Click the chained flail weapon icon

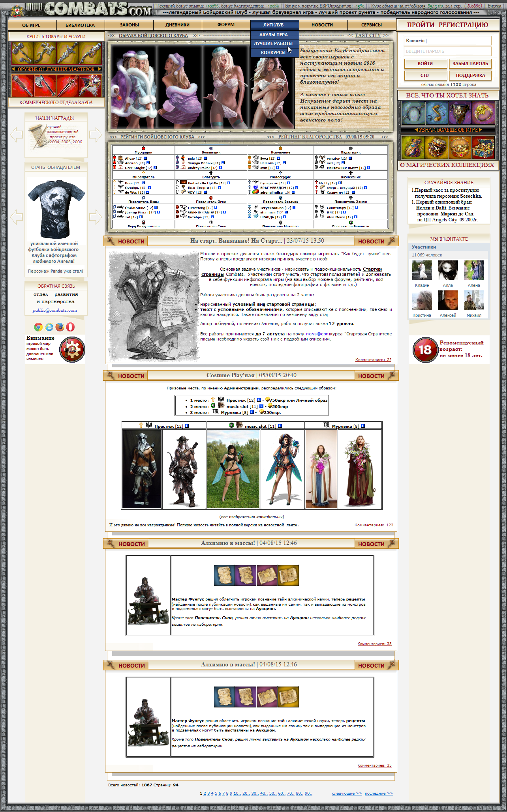(23, 53)
